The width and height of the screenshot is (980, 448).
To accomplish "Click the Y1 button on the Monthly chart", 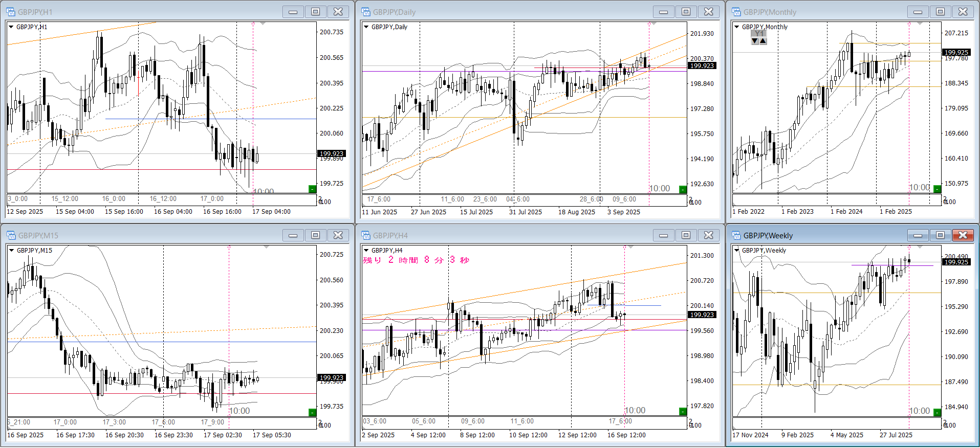I will (759, 34).
